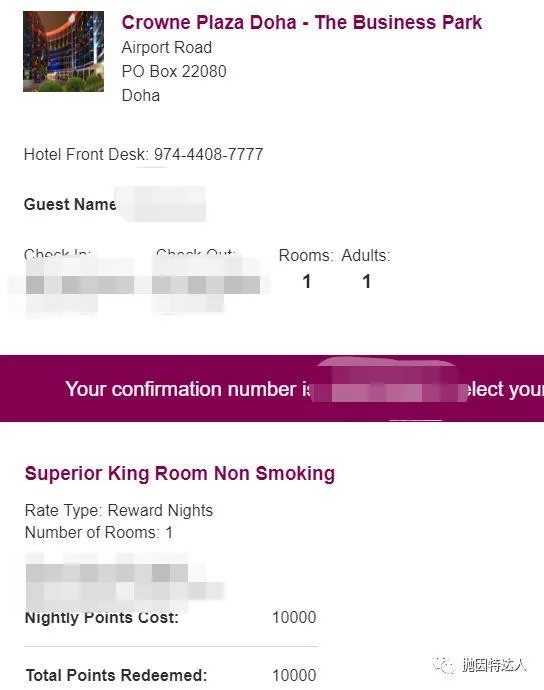Click the Number of Rooms: 1 line

pos(99,532)
